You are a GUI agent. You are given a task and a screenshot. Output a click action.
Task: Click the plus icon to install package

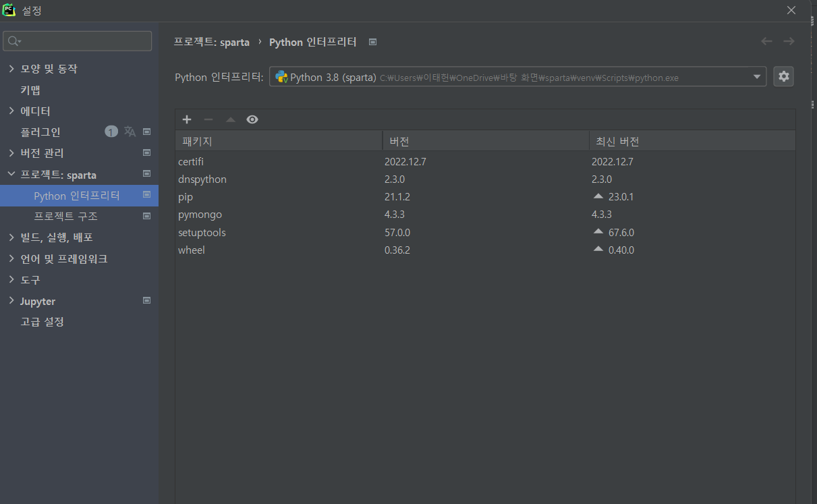(x=187, y=119)
